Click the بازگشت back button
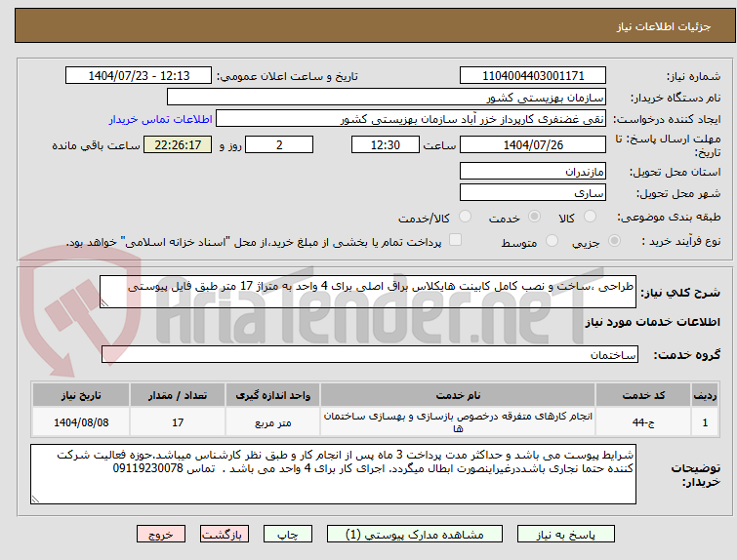 [x=225, y=535]
